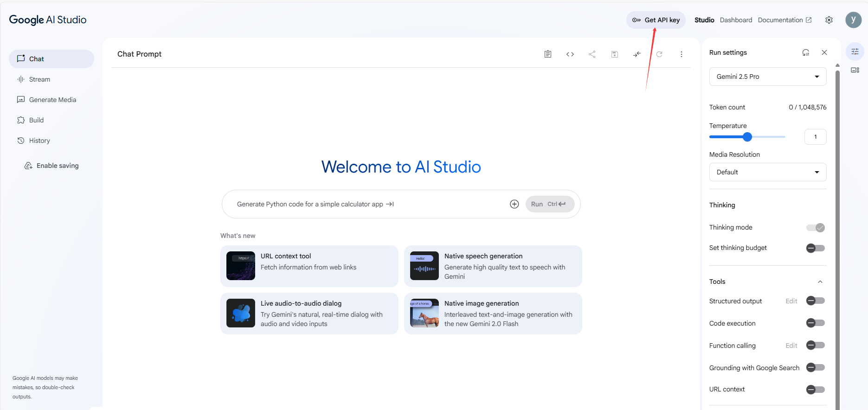868x410 pixels.
Task: Click the Build puzzle icon in sidebar
Action: [x=21, y=120]
